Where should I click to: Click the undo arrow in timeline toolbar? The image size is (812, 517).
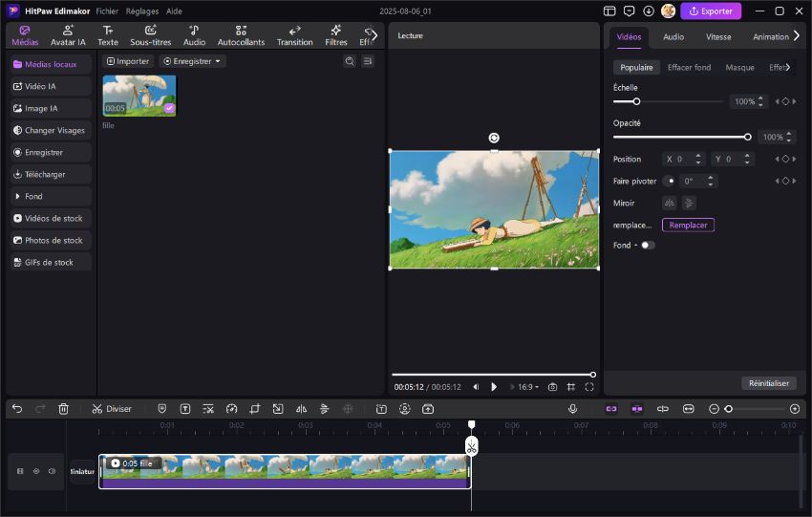pyautogui.click(x=17, y=409)
